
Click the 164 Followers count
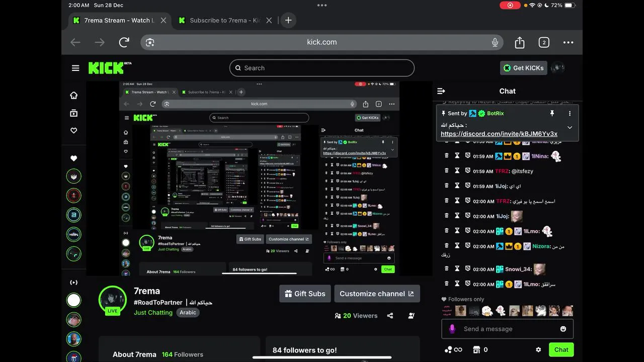(x=182, y=354)
